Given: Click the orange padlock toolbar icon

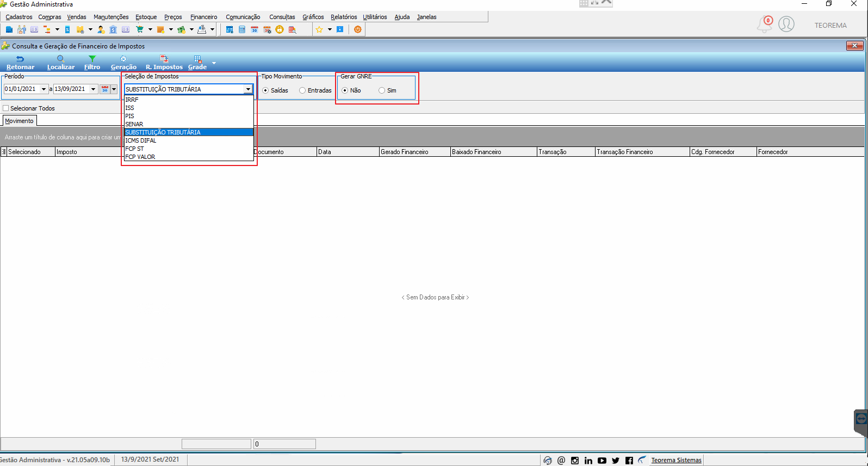Looking at the screenshot, I should [x=280, y=29].
